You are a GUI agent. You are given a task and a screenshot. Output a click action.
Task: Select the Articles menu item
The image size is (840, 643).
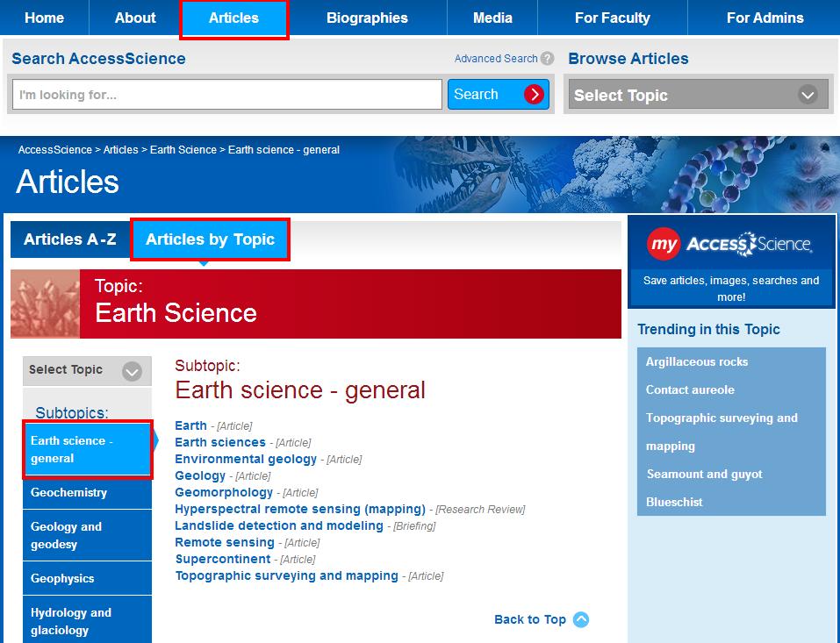(x=233, y=18)
